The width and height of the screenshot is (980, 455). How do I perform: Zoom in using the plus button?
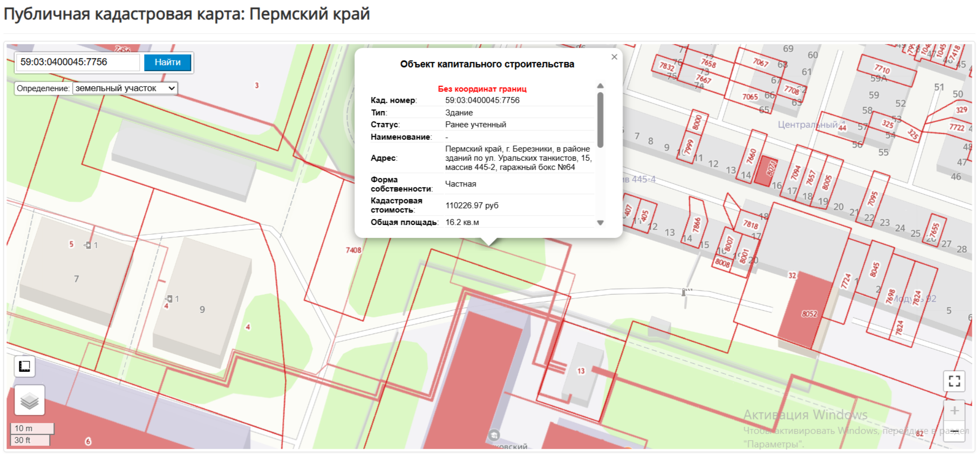pyautogui.click(x=954, y=411)
